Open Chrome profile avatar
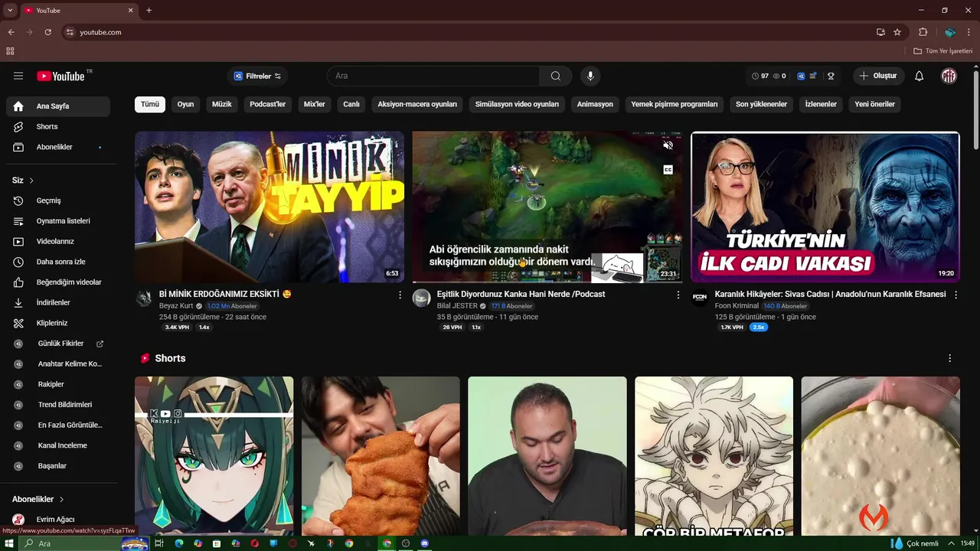 949,32
